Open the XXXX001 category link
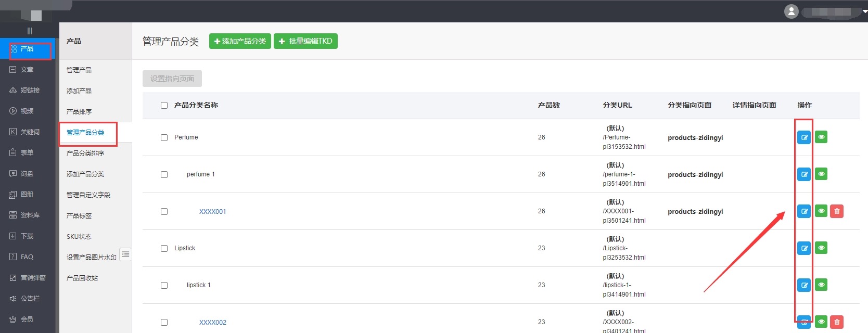Screen dimensions: 868x333 pos(212,212)
